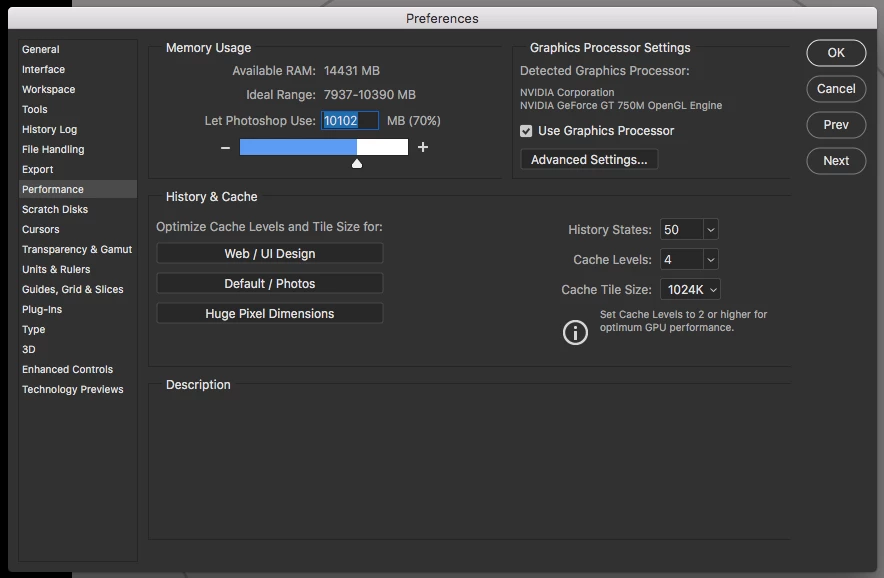Decrease memory with the minus icon
The image size is (884, 578).
click(x=226, y=148)
